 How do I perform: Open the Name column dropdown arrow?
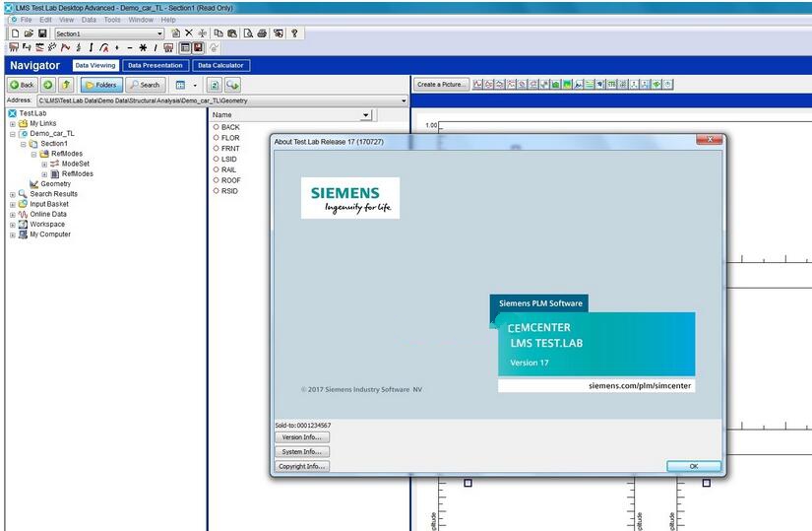pos(366,114)
